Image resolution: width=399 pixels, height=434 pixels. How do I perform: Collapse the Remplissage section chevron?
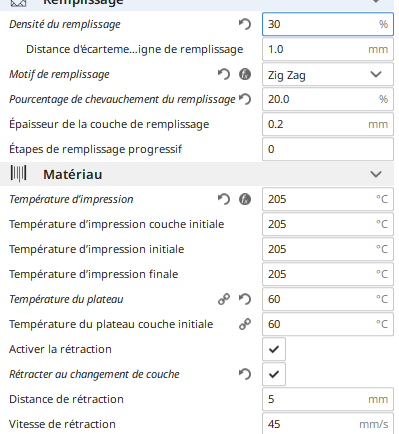pos(376,1)
